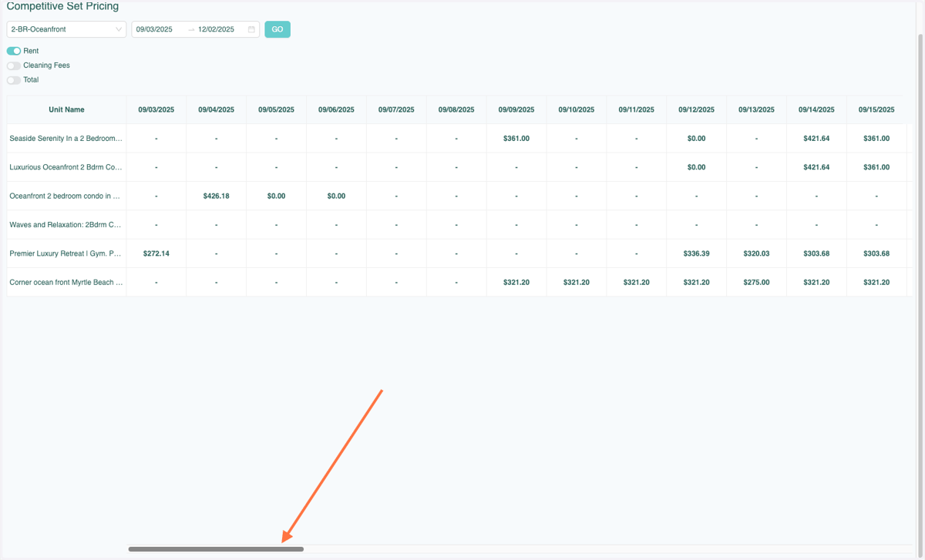Click the $336.39 cell on 09/12/2025
The image size is (925, 560).
697,253
